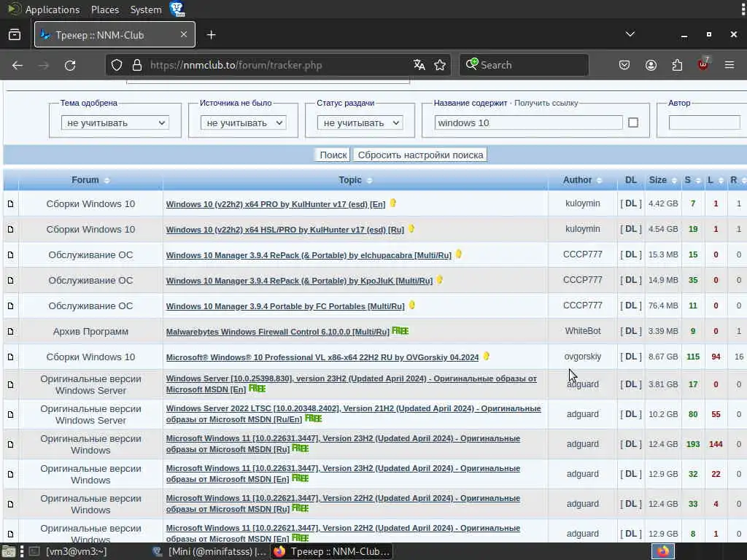Sort by the Author column

[578, 180]
